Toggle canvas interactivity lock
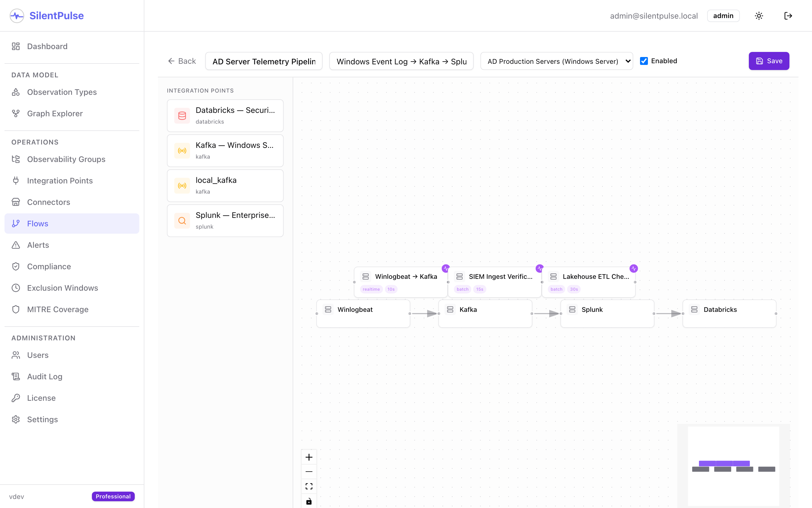Viewport: 812px width, 508px height. 309,501
